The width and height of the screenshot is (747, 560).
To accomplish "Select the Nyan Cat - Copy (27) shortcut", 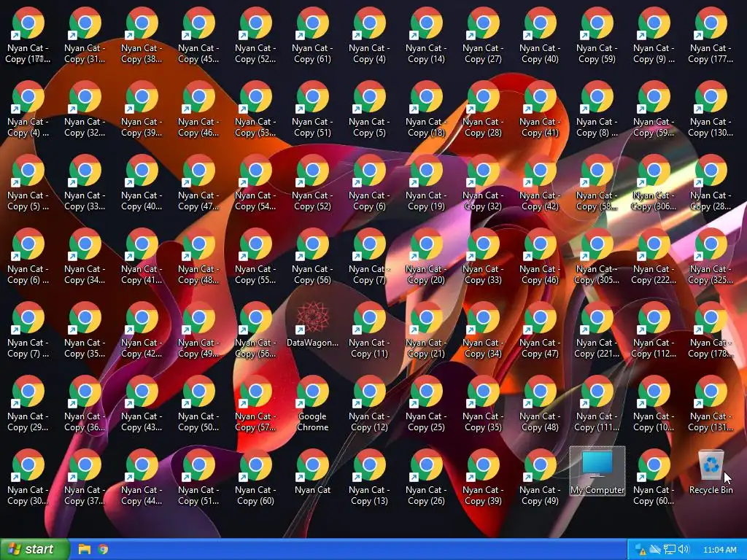I will pos(483,36).
